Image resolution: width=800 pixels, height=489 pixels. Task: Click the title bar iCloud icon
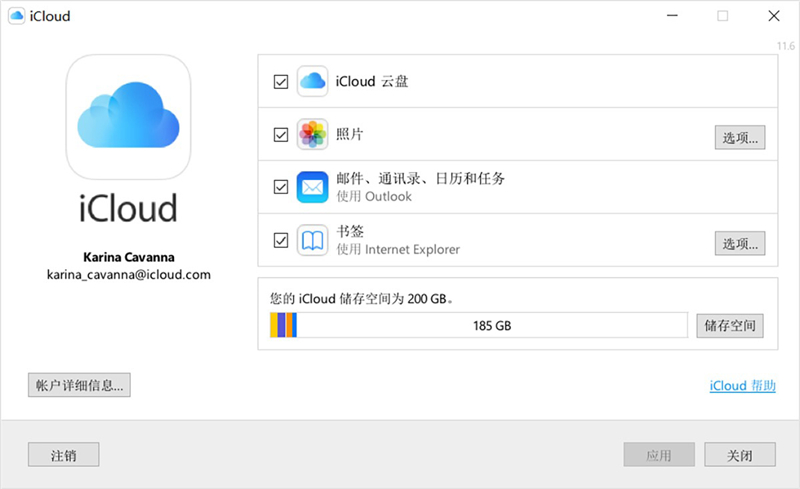pos(19,16)
